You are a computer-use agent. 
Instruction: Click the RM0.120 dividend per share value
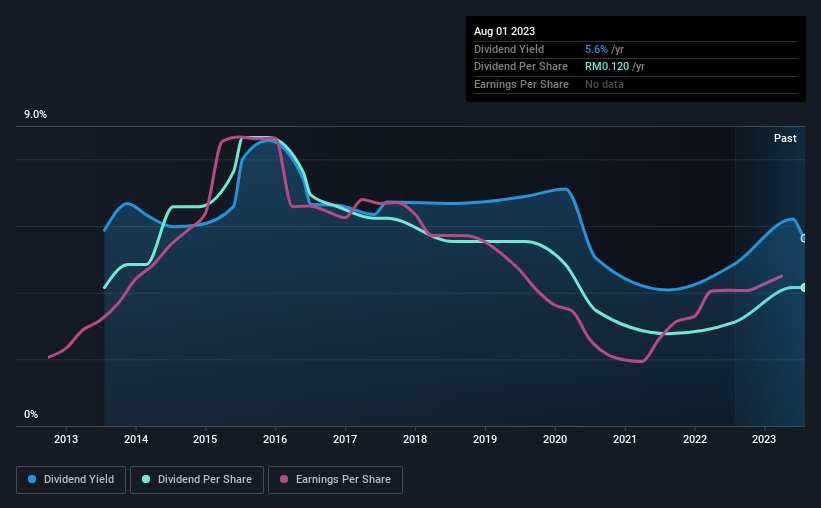point(607,67)
